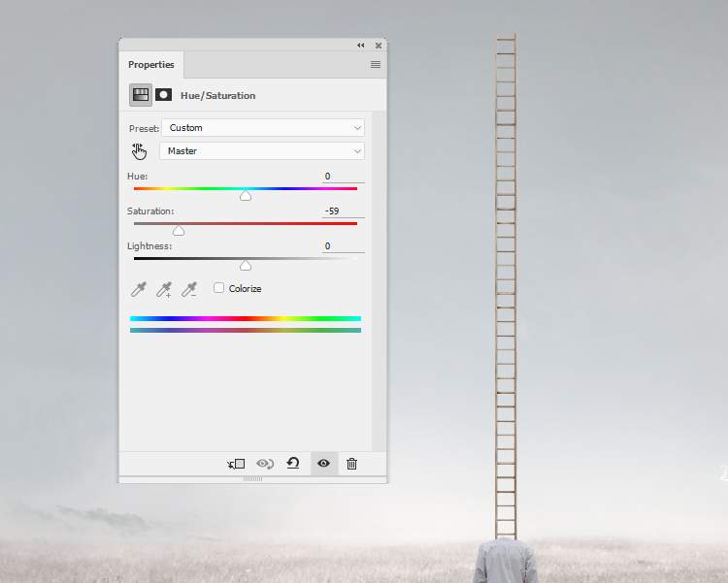Pick the eyedropper tool
Viewport: 728px width, 583px height.
(139, 289)
